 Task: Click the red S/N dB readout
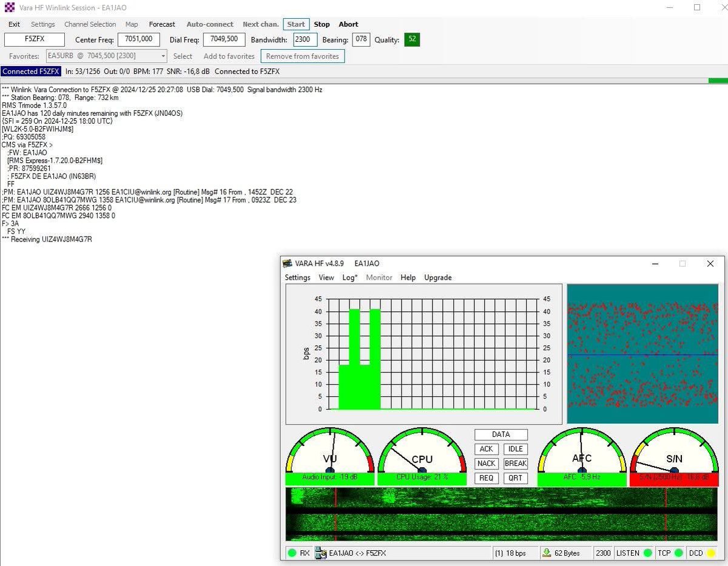(674, 477)
